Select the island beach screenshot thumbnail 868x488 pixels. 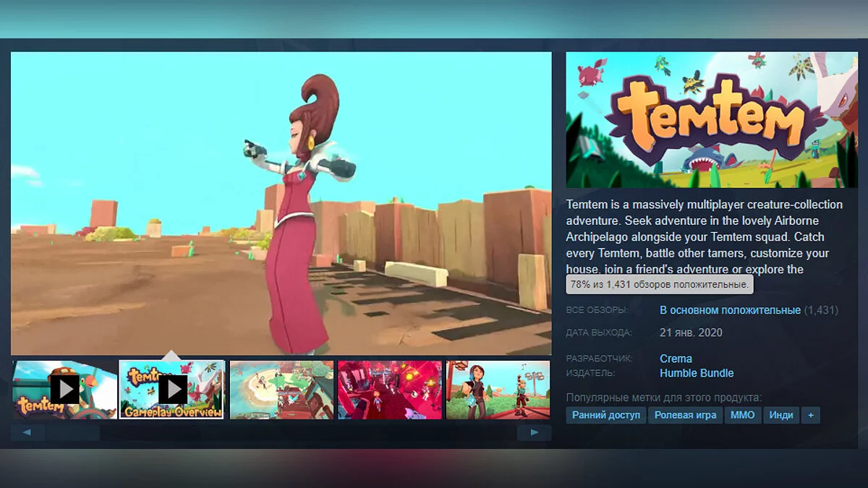pos(281,390)
